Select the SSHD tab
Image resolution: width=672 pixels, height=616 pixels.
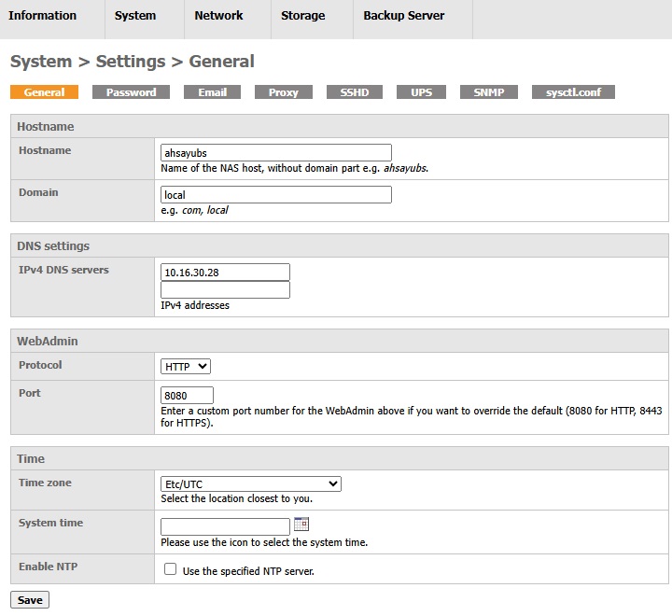coord(355,92)
